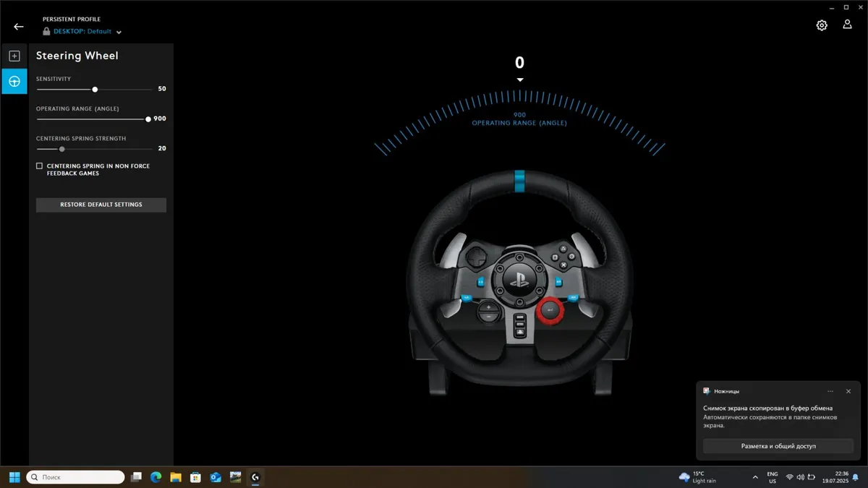Select the plus assignments tab icon
The image size is (868, 488).
click(x=14, y=56)
